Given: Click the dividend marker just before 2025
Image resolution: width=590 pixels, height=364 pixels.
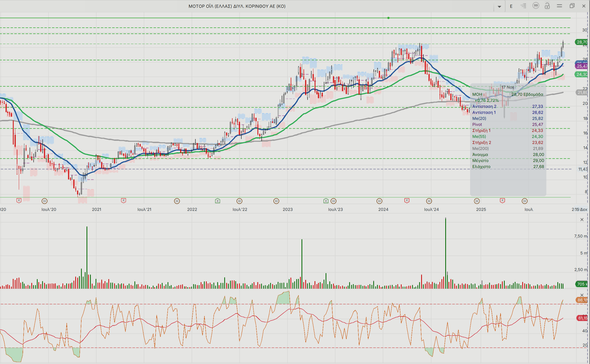Looking at the screenshot, I should [x=477, y=201].
